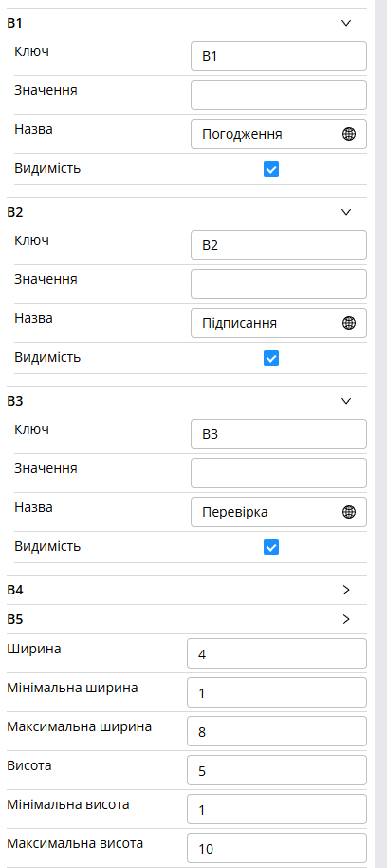Open translation globe for Підписання name

[349, 323]
